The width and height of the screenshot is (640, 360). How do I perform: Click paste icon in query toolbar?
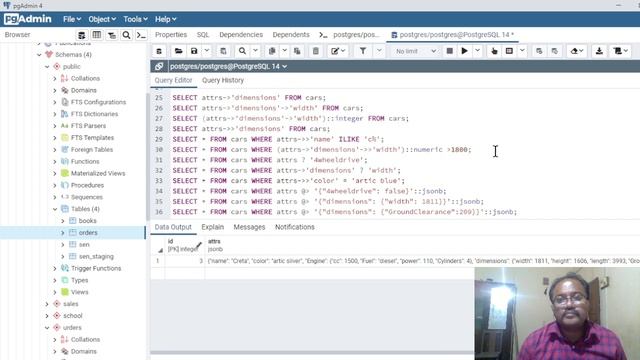click(x=297, y=51)
